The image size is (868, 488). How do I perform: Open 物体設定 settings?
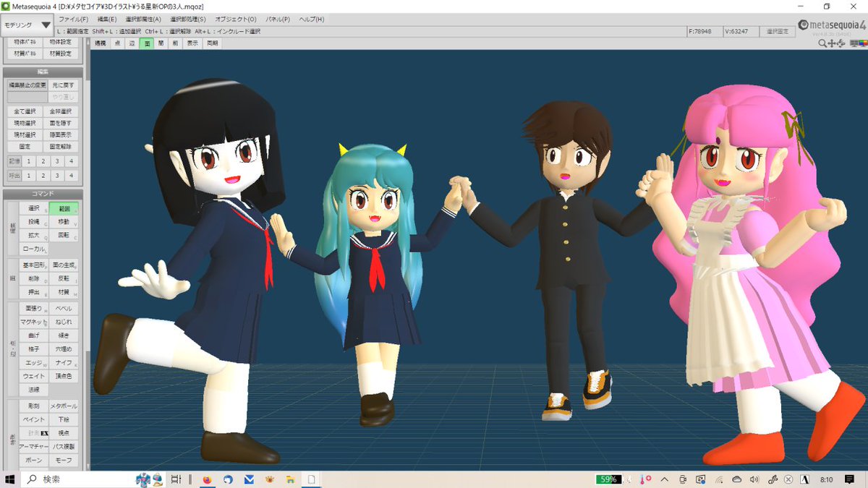(61, 42)
